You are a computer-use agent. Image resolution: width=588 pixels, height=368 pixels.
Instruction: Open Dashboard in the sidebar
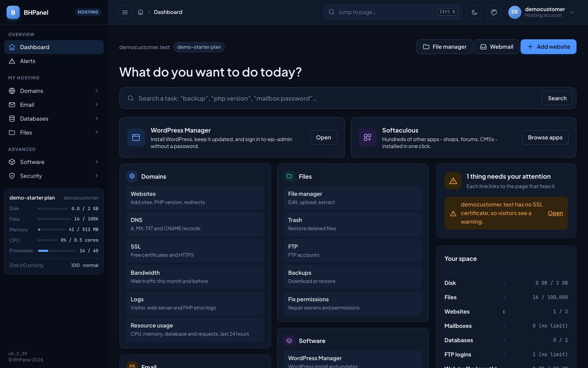click(x=54, y=47)
